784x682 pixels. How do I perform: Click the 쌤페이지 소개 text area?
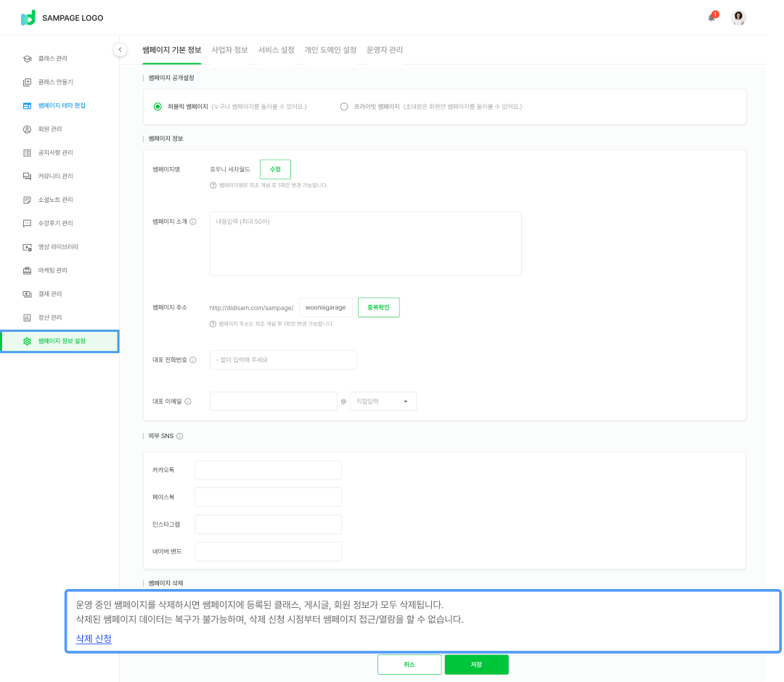point(365,243)
